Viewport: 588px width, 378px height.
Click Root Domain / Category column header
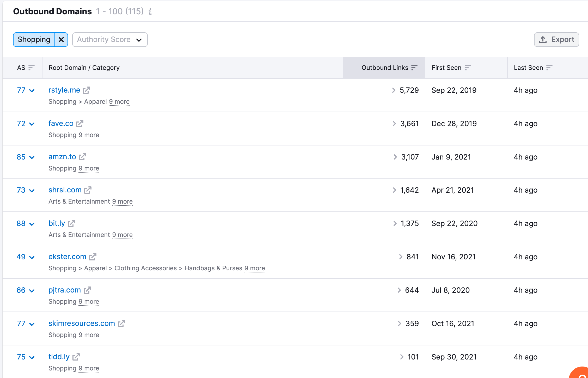point(84,68)
